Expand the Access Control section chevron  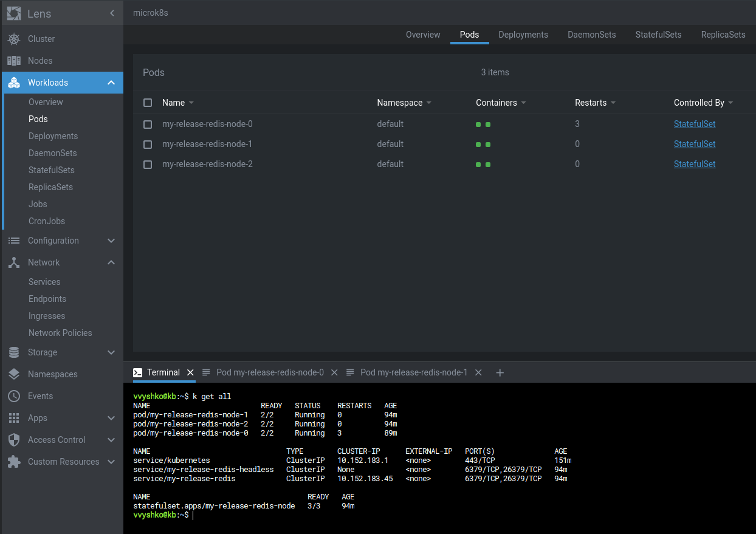[x=111, y=440]
